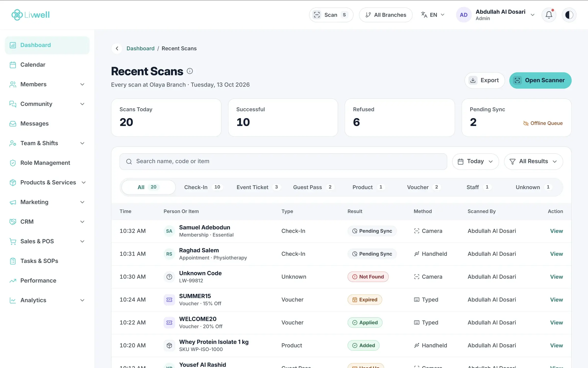This screenshot has width=588, height=368.
Task: Open the Calendar sidebar item
Action: (47, 65)
